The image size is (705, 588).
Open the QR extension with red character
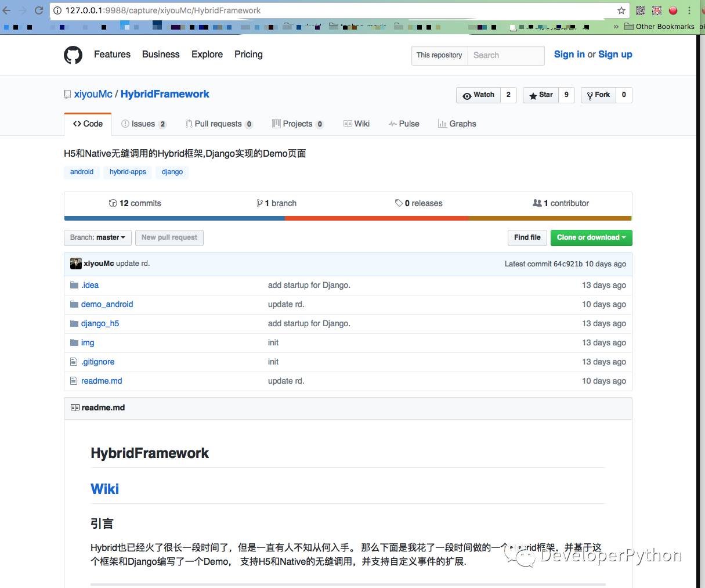point(657,10)
